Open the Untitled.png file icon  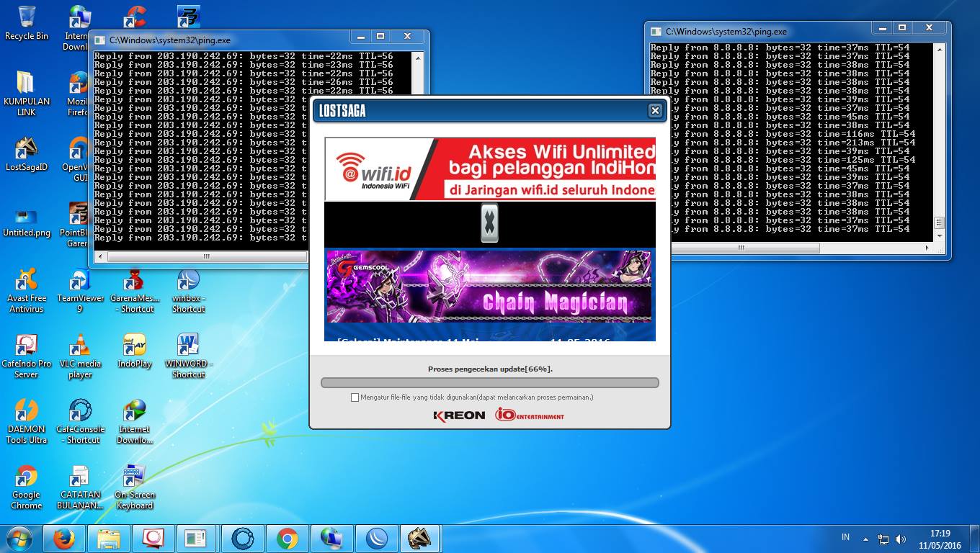coord(27,222)
